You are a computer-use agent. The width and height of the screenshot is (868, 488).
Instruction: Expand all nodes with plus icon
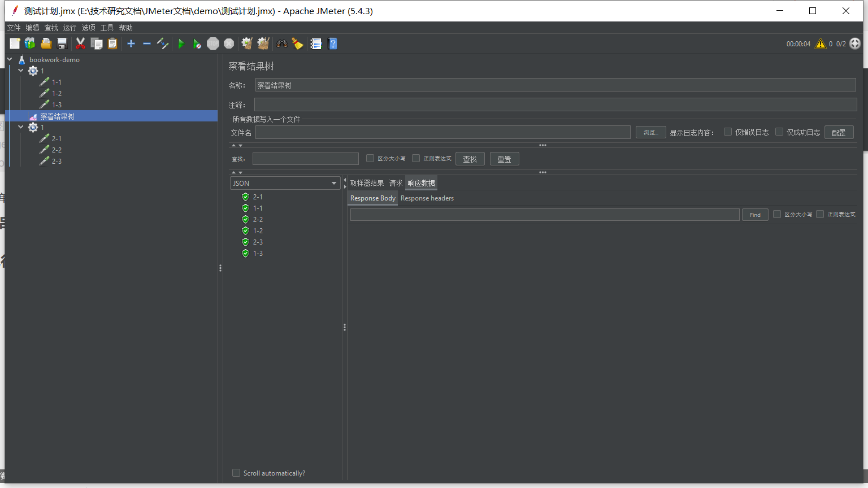pos(131,43)
